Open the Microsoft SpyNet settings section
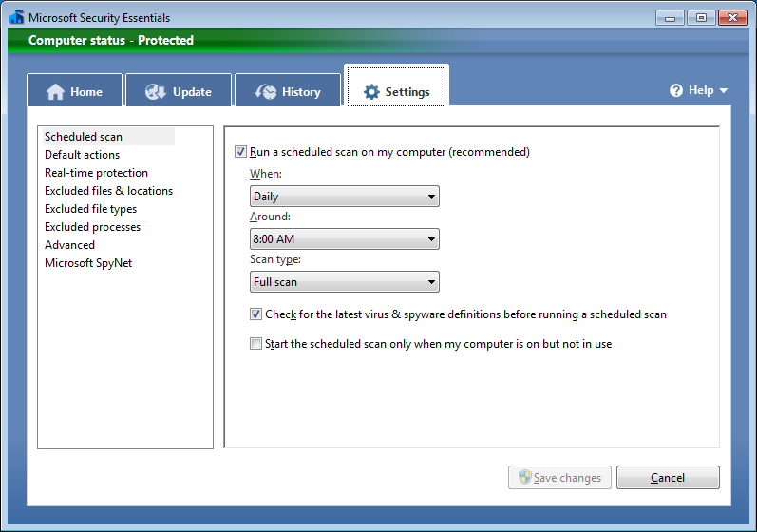Image resolution: width=757 pixels, height=532 pixels. [88, 263]
